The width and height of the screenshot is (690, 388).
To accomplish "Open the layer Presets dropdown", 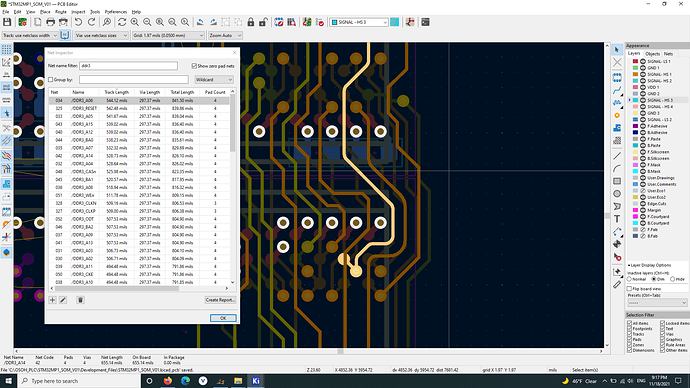I will coord(657,303).
